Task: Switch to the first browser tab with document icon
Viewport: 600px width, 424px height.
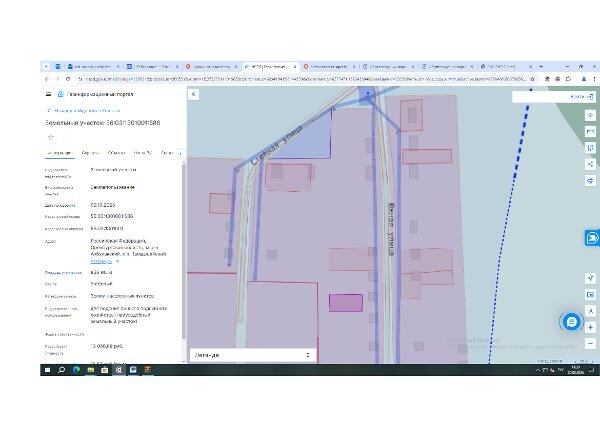Action: pos(93,67)
